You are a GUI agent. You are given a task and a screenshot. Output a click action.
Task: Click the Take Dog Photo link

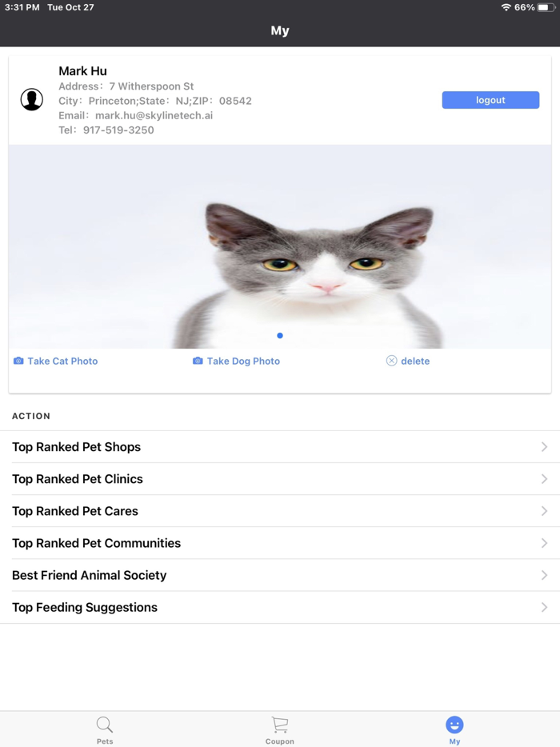coord(243,362)
